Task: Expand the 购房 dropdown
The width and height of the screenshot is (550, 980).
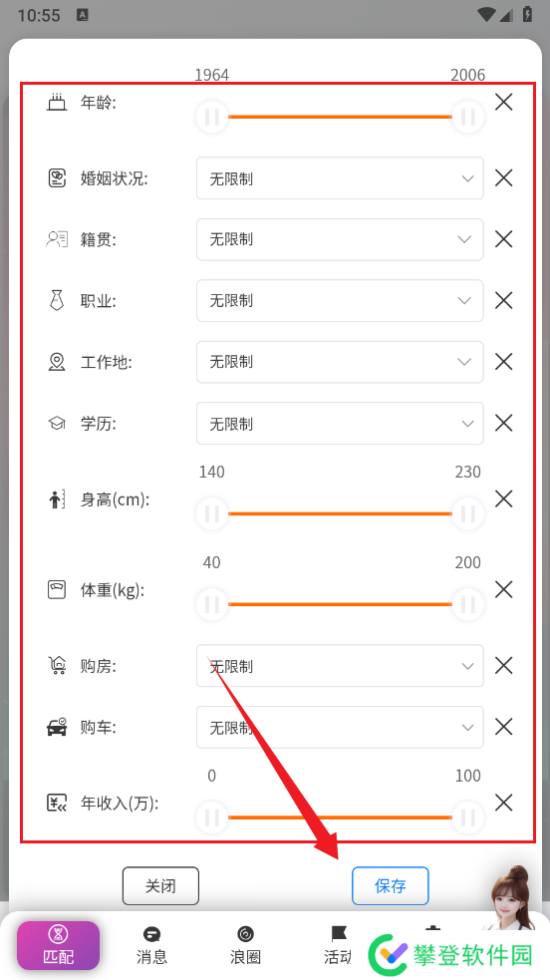Action: tap(340, 666)
